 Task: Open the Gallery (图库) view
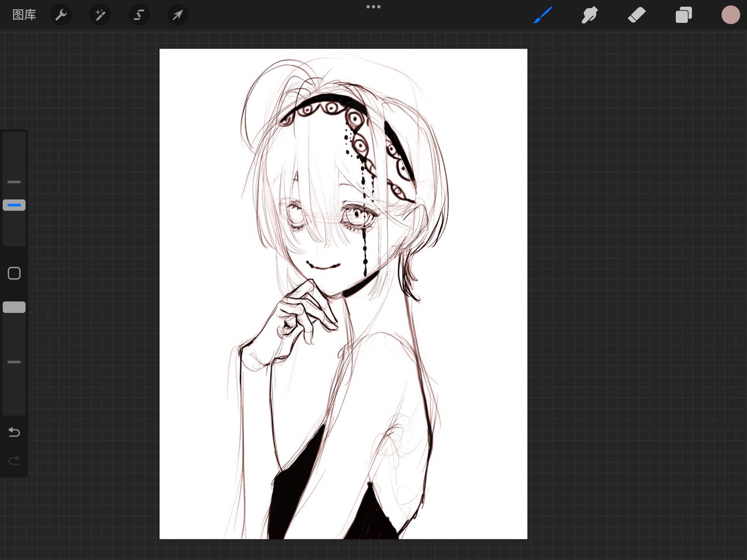click(x=24, y=15)
